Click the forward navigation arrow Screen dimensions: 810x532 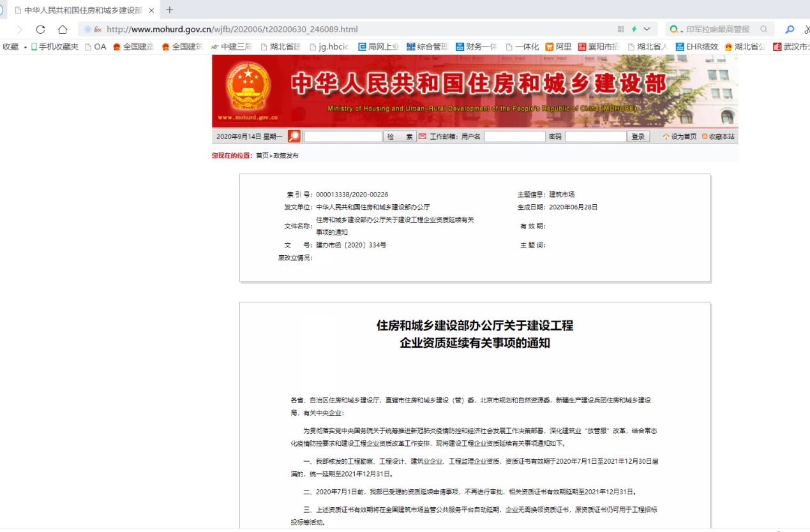pyautogui.click(x=19, y=29)
